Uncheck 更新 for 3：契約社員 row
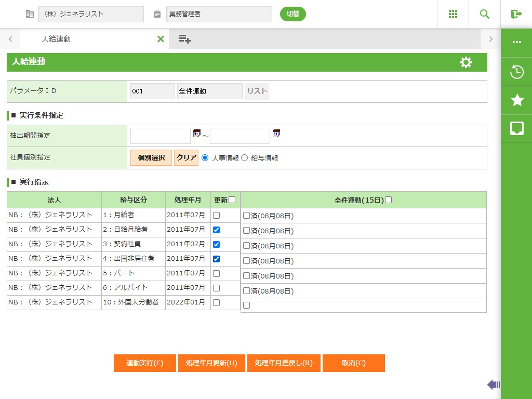Image resolution: width=532 pixels, height=399 pixels. [216, 244]
